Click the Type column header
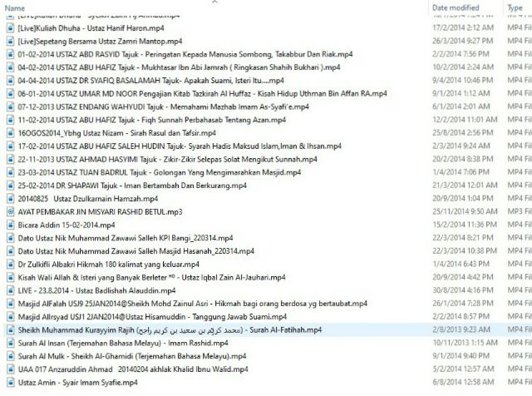 (515, 7)
